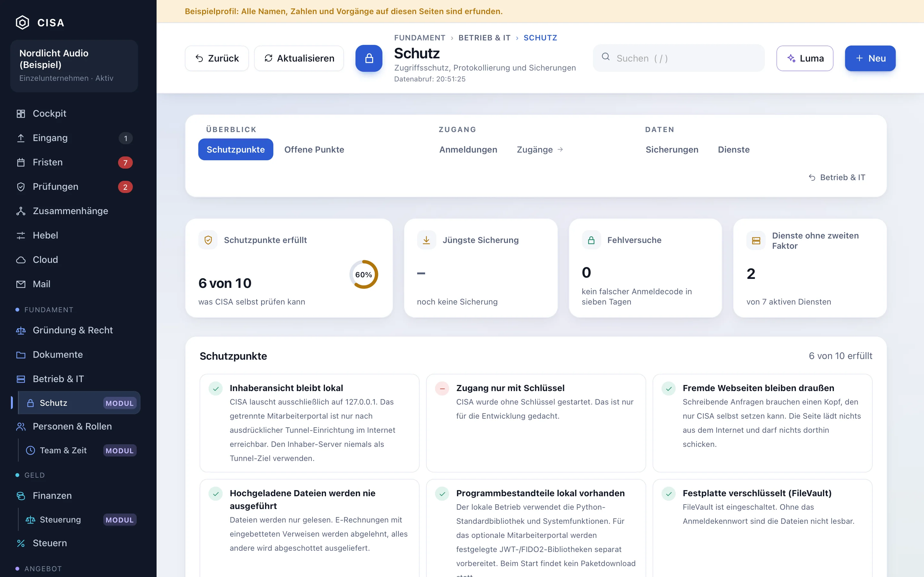Click the red minus status of Zugang nur mit Schlüssel
This screenshot has height=577, width=924.
pyautogui.click(x=442, y=389)
